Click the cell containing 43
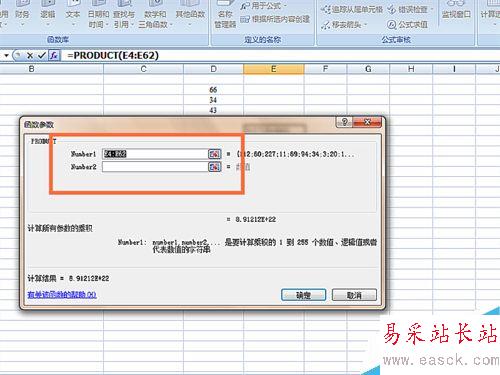This screenshot has height=375, width=500. pyautogui.click(x=213, y=110)
